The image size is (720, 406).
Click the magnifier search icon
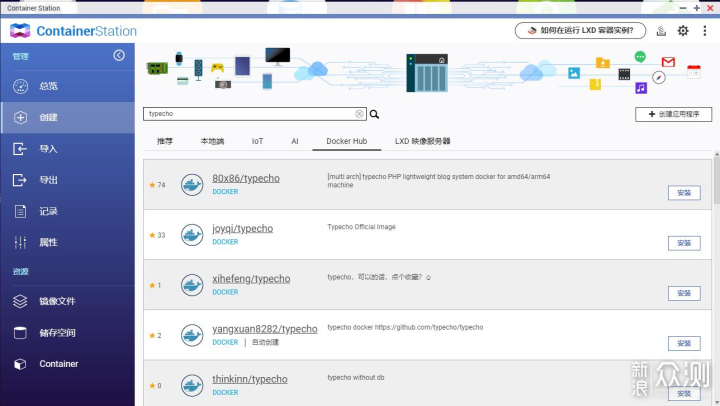[x=374, y=114]
